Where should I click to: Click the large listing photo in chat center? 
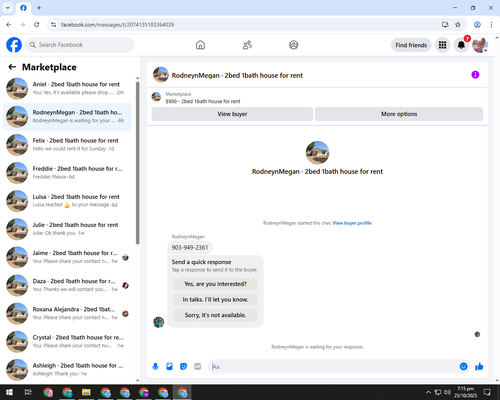pos(317,153)
